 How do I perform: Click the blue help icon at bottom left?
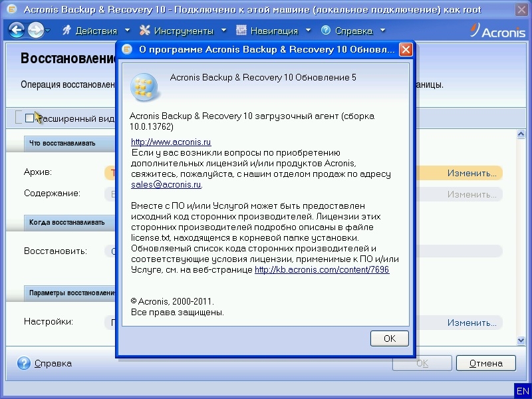point(24,363)
